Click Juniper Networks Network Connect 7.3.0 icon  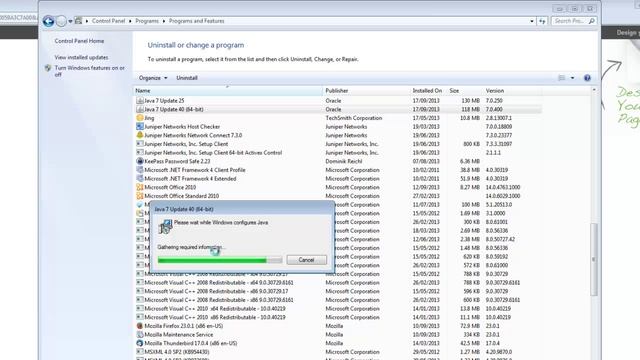point(140,135)
